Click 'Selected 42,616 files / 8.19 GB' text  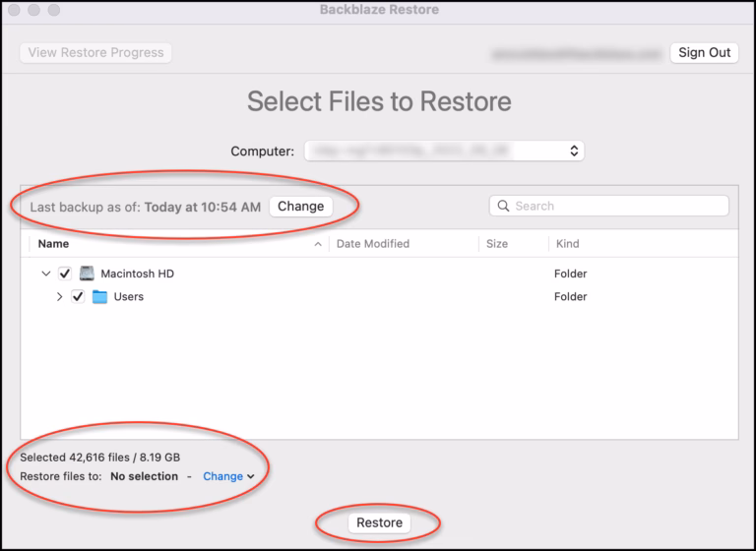[x=99, y=458]
